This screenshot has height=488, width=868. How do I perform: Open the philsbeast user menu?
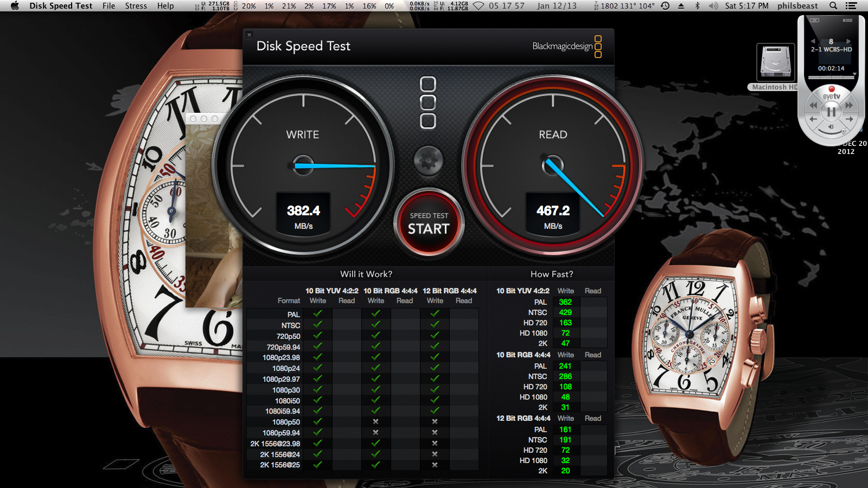pyautogui.click(x=797, y=6)
